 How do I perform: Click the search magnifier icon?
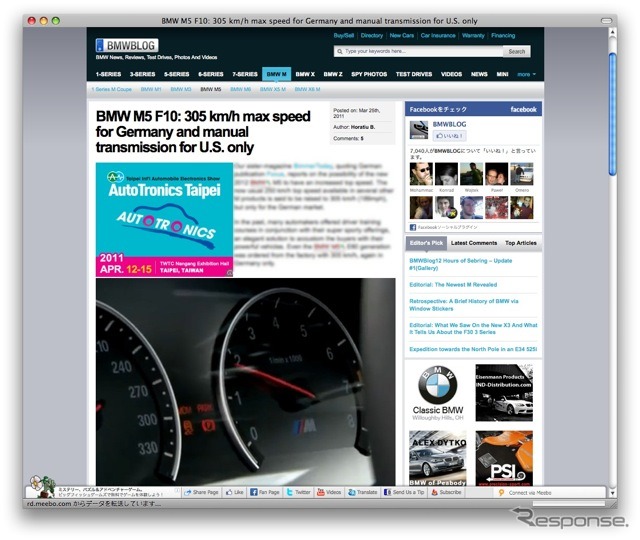pyautogui.click(x=340, y=51)
